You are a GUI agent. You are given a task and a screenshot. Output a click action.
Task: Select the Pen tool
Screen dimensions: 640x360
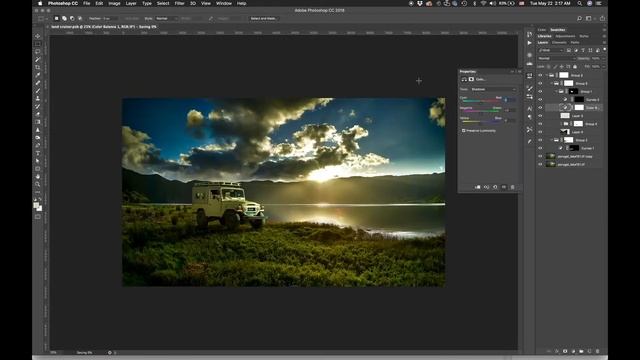[38, 145]
